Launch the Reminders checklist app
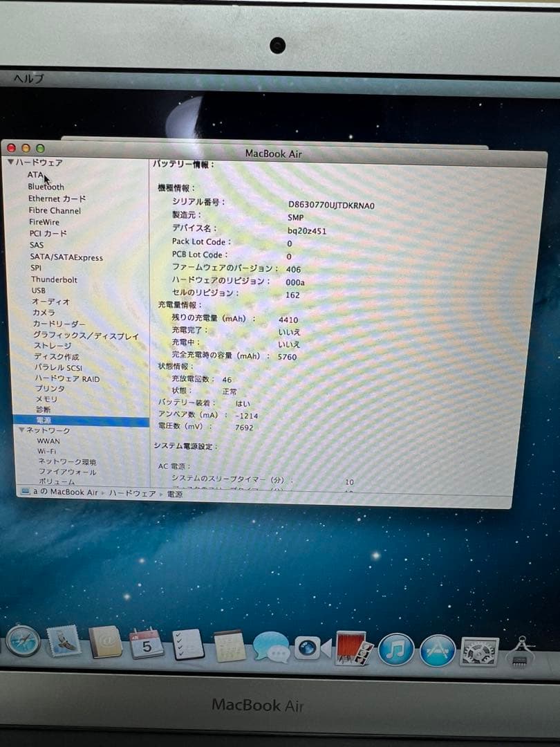Viewport: 560px width, 747px height. (187, 645)
